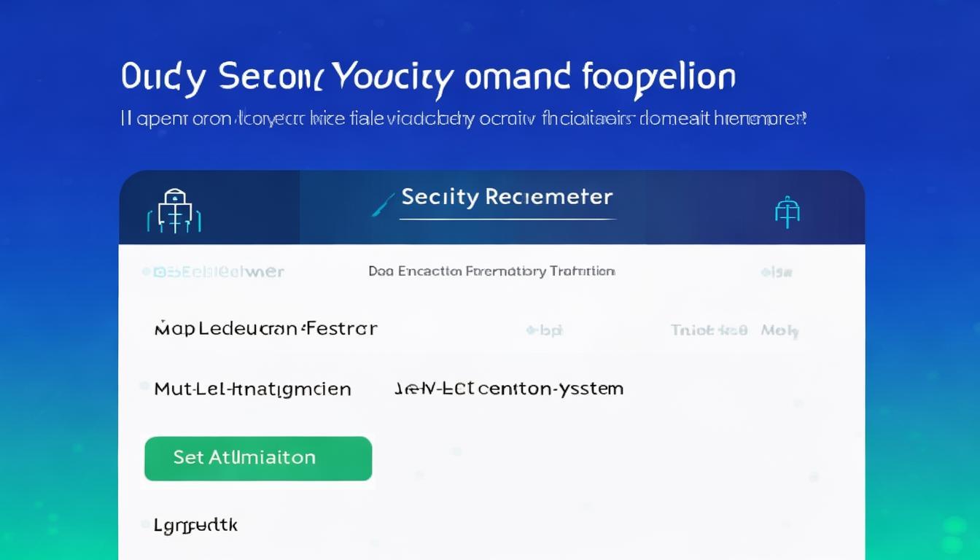Open the Seciity Reciemeter header title
Image resolution: width=980 pixels, height=560 pixels.
(507, 197)
